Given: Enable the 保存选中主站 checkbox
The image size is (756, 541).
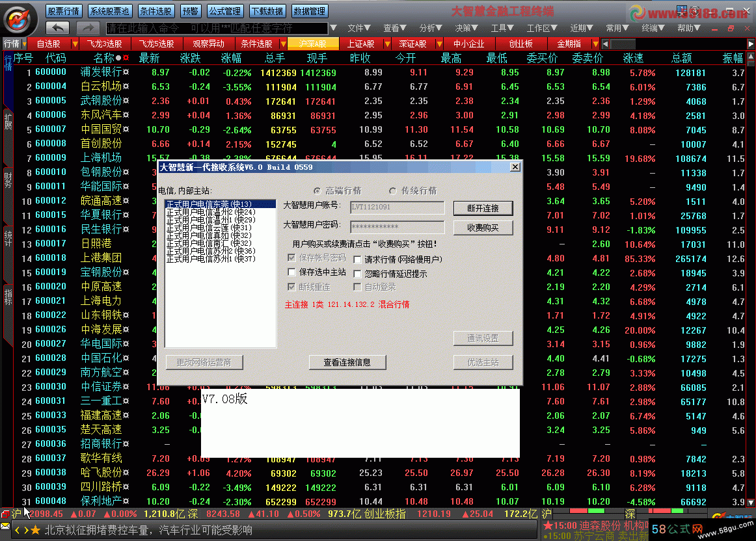Looking at the screenshot, I should point(291,272).
